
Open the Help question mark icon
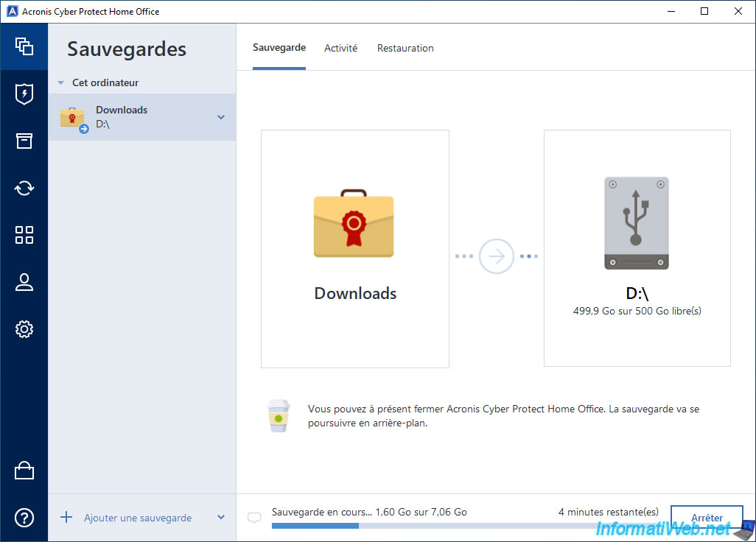pyautogui.click(x=24, y=518)
